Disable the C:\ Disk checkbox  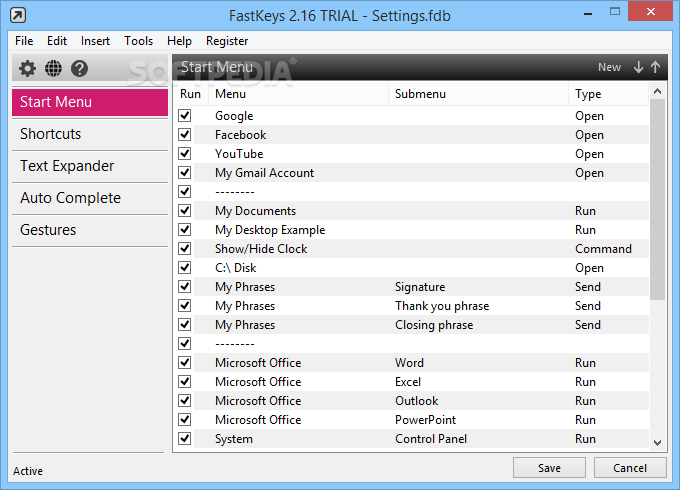click(x=185, y=268)
